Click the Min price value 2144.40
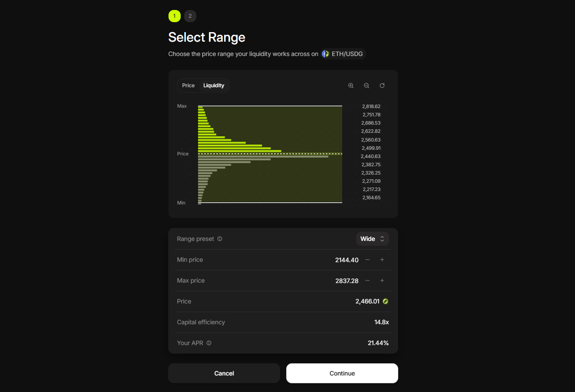Screen dimensions: 575x392 point(347,260)
